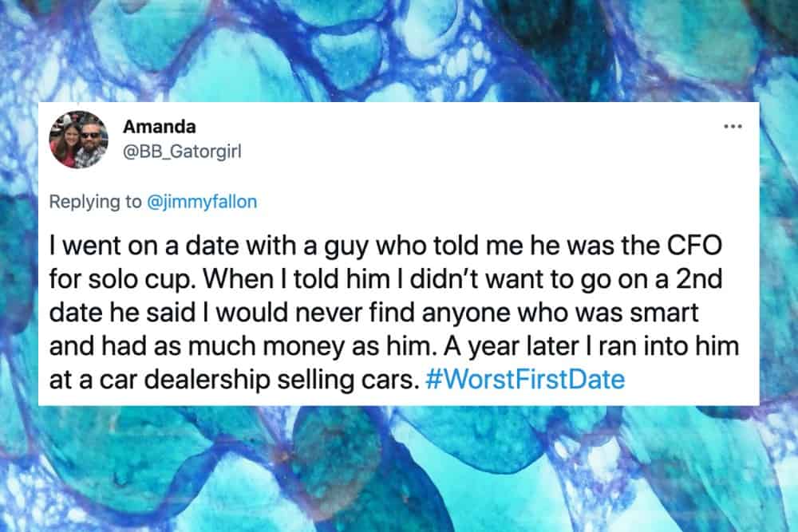Open the tweet's three-dot more options menu
The height and width of the screenshot is (532, 798).
pos(732,127)
